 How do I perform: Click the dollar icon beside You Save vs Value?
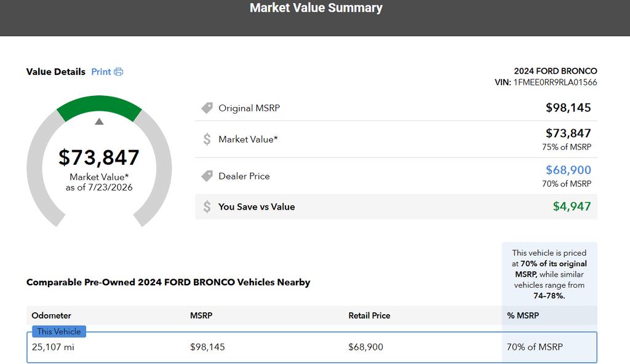click(x=207, y=207)
